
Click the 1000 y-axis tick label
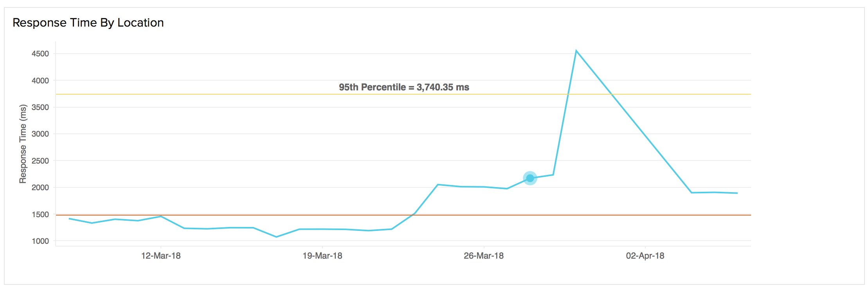pyautogui.click(x=40, y=241)
